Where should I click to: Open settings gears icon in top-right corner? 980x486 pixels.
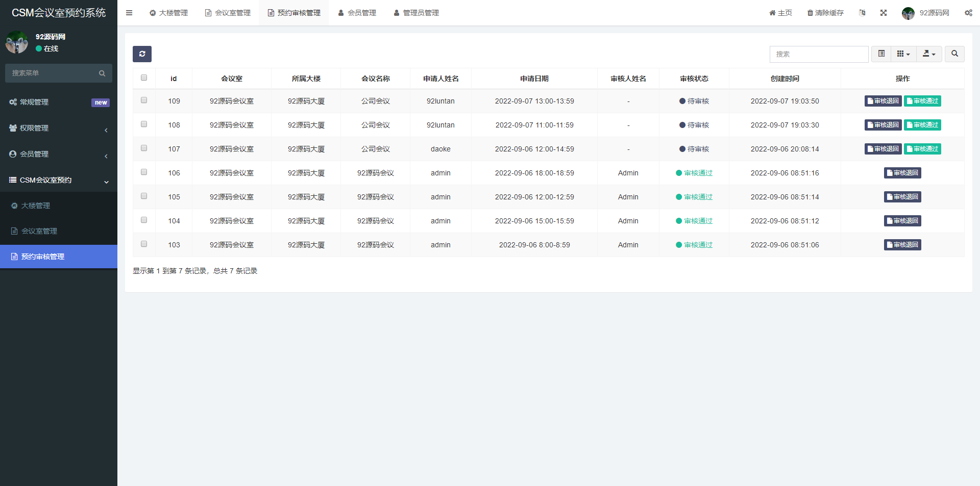(x=968, y=13)
